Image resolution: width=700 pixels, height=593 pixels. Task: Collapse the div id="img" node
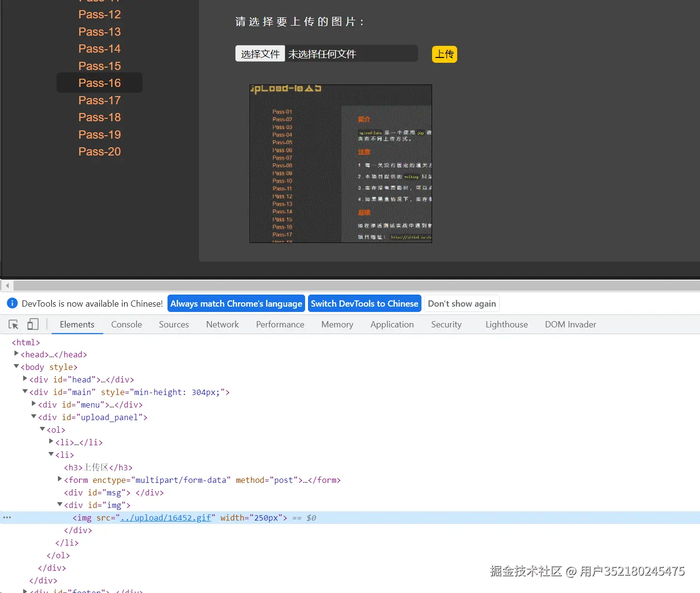click(x=60, y=505)
